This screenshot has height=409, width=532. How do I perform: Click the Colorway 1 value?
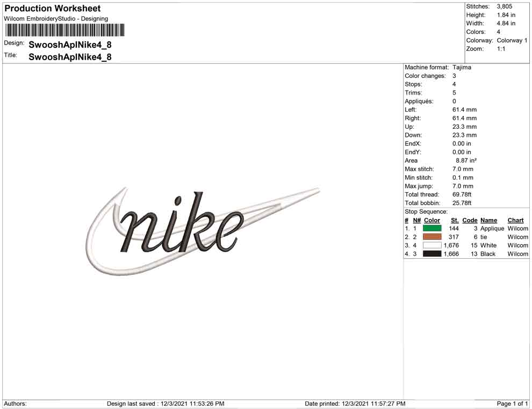[512, 40]
